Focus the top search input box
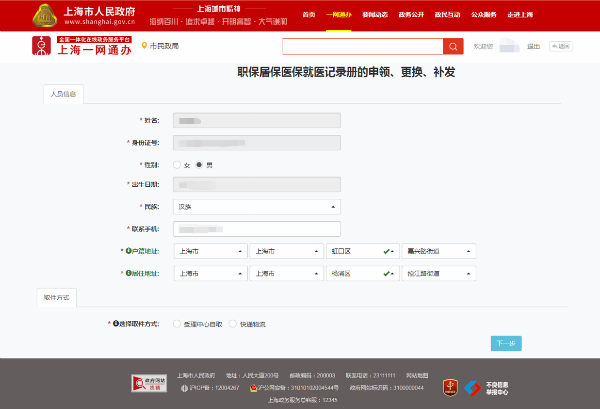Screen dimensions: 600x409 point(363,46)
